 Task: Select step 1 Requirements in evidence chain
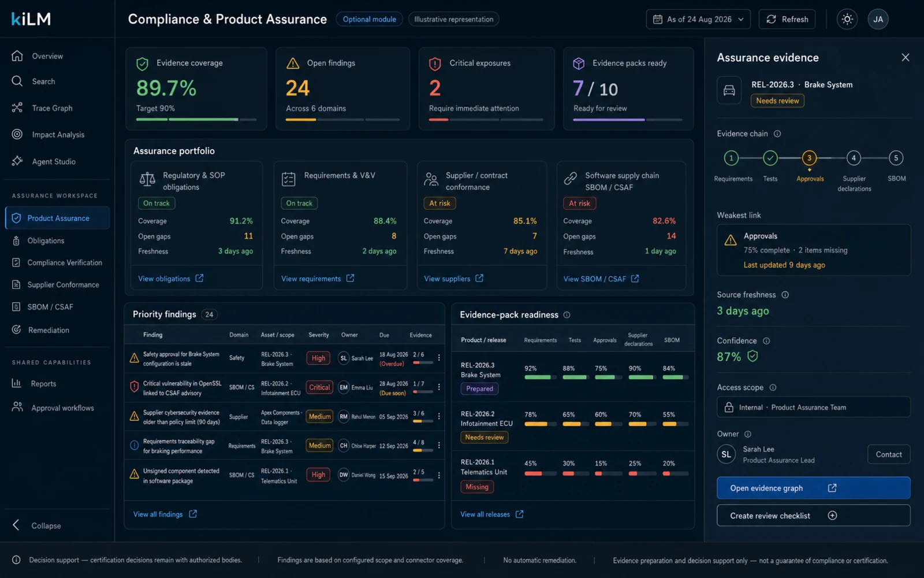point(732,158)
